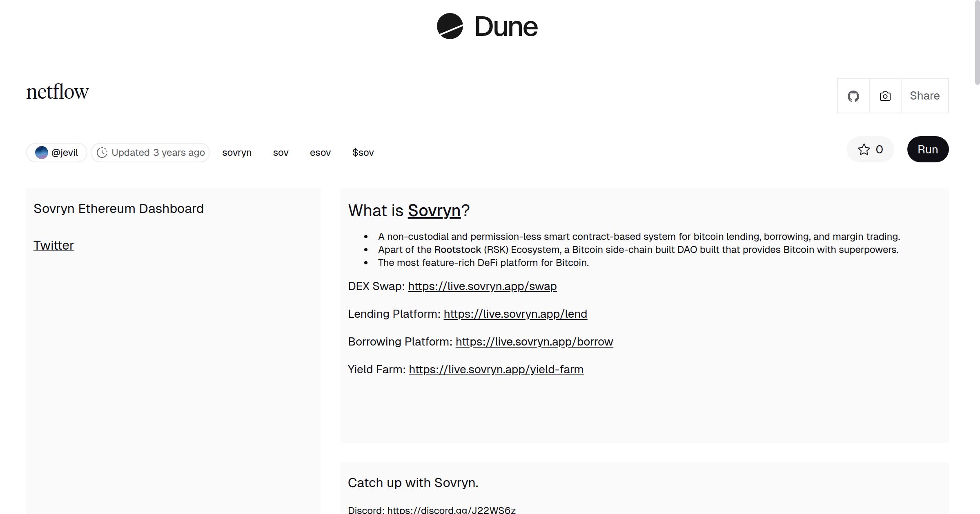Screen dimensions: 980x514
Task: Open the live.sovryn.app/swap link
Action: pyautogui.click(x=482, y=286)
